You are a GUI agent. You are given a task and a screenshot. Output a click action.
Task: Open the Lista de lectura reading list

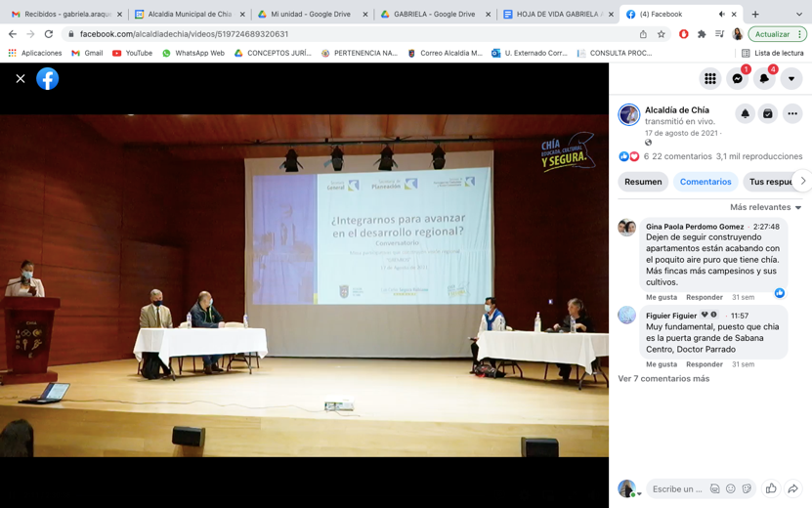coord(772,53)
